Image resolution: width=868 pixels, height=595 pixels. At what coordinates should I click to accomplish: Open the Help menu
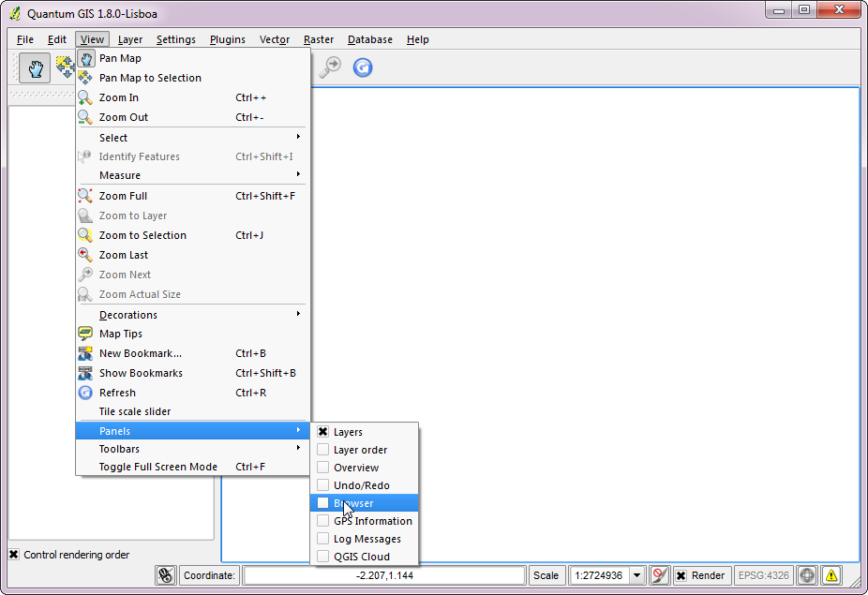tap(418, 39)
